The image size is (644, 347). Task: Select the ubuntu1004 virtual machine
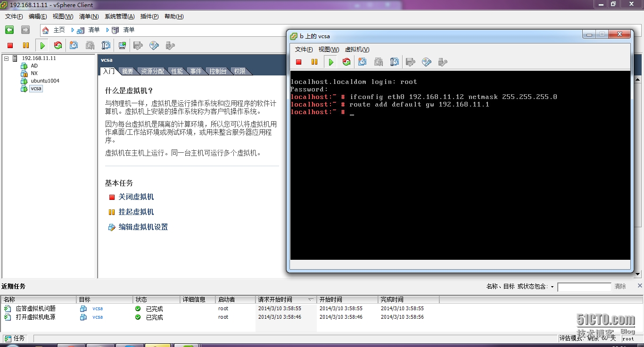click(x=45, y=81)
